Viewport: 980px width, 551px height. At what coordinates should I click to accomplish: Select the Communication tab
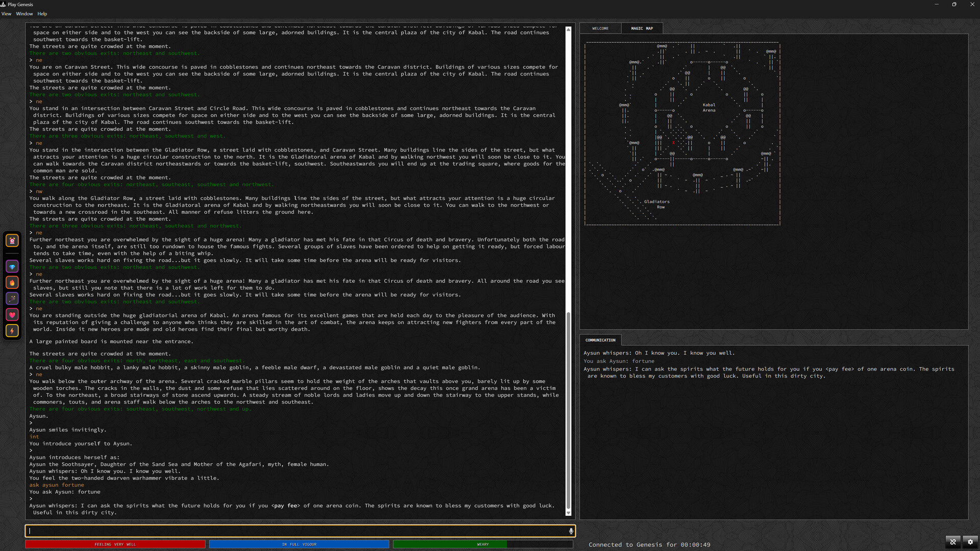click(x=600, y=340)
